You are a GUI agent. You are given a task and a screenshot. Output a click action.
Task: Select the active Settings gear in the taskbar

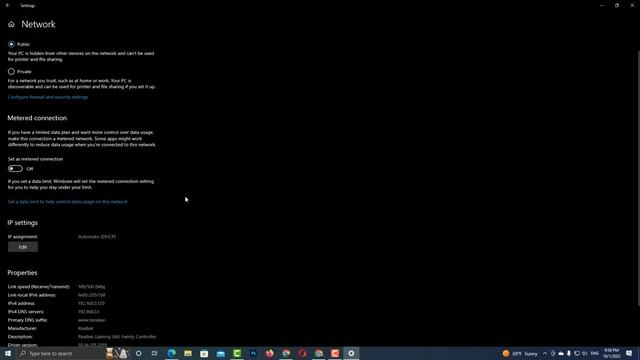[351, 353]
